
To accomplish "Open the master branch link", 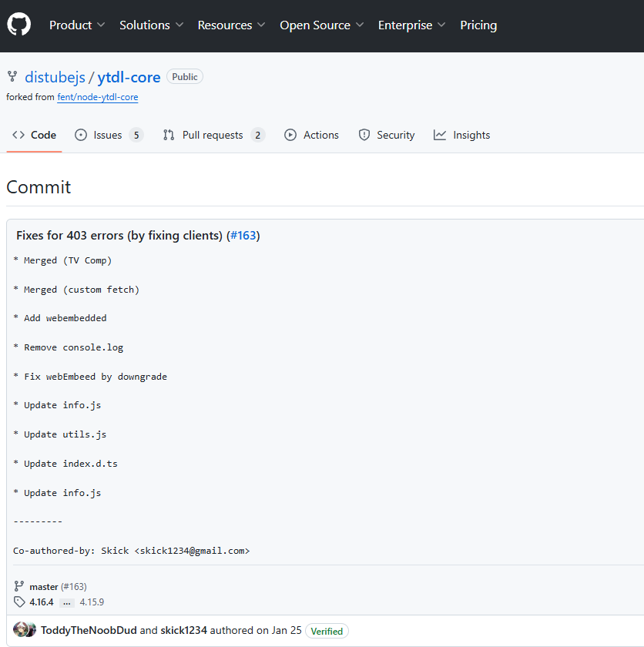I will 44,586.
